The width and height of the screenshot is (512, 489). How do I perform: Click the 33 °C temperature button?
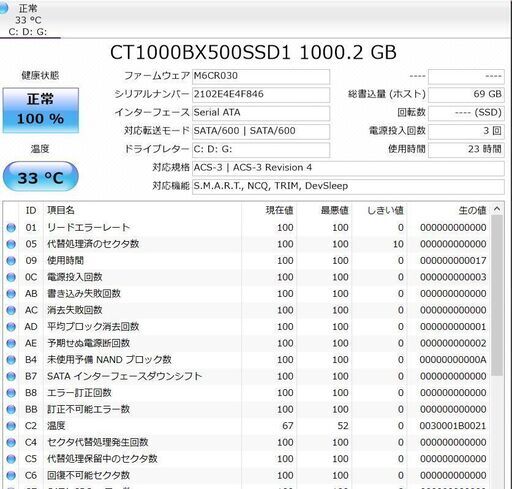(41, 177)
